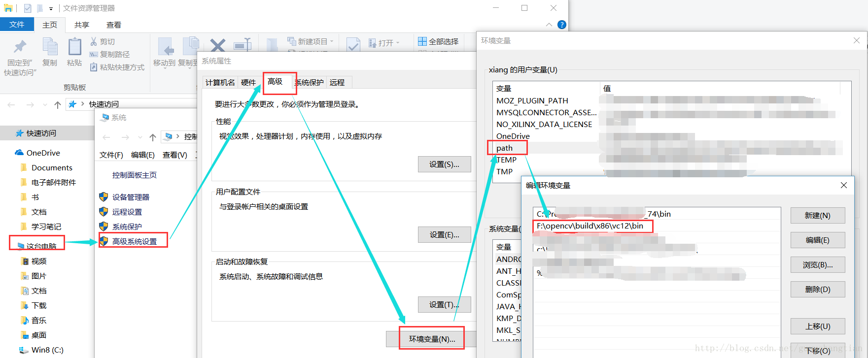This screenshot has width=868, height=358.
Task: Click the Select All ribbon command
Action: click(438, 41)
